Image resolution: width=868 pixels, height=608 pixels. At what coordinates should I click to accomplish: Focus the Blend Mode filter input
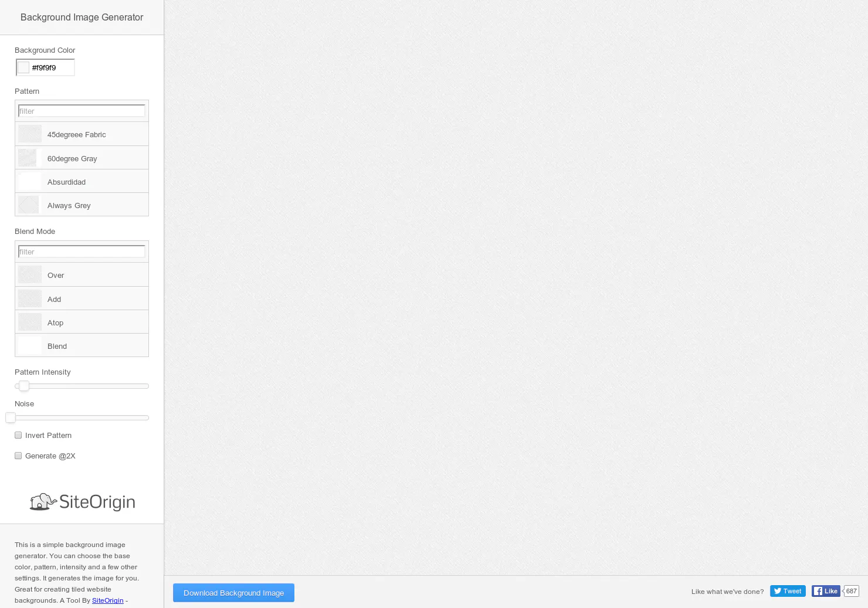82,252
